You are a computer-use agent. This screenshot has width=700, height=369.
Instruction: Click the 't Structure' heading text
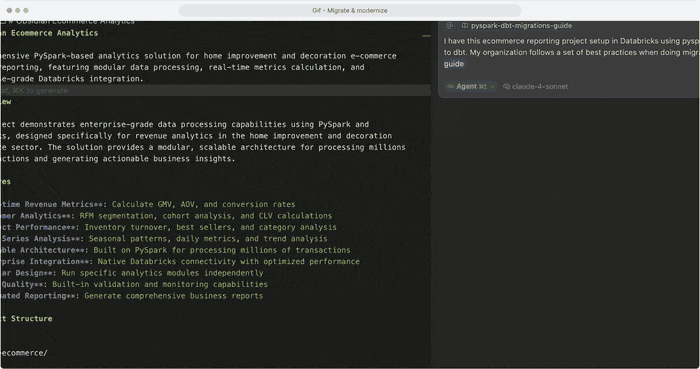[26, 319]
